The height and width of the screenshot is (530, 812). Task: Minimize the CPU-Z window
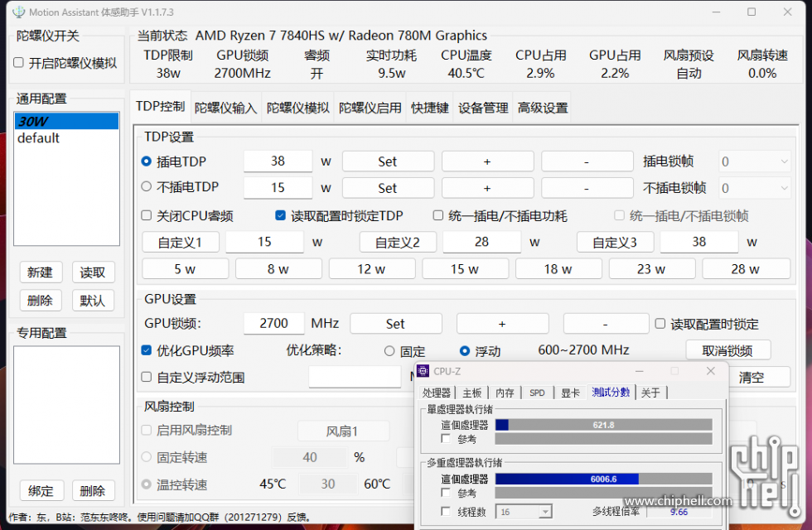click(640, 371)
